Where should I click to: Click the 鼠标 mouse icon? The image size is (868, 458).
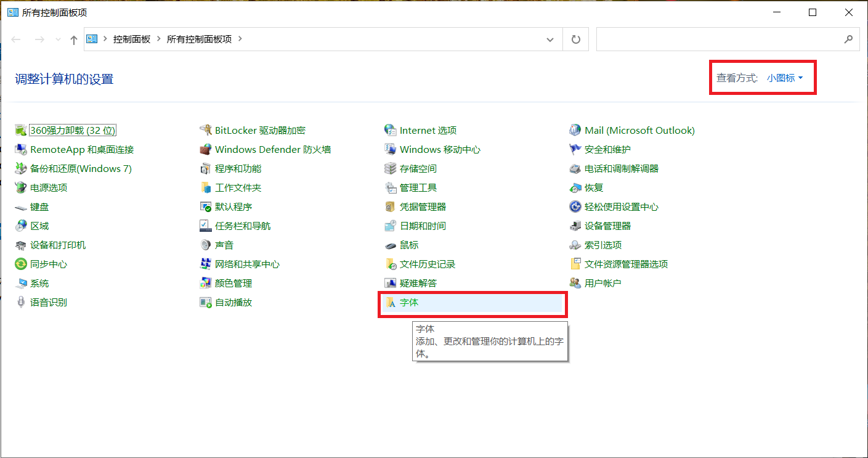[x=390, y=245]
